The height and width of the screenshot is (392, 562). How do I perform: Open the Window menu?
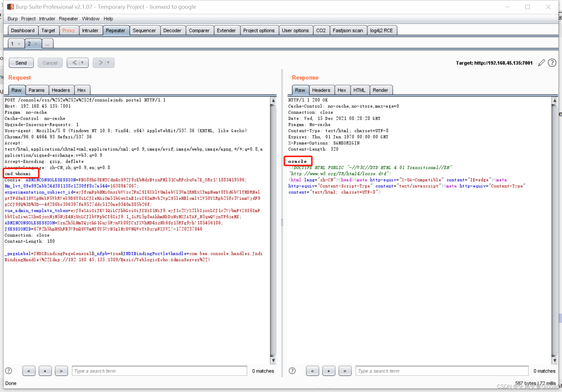click(x=91, y=19)
